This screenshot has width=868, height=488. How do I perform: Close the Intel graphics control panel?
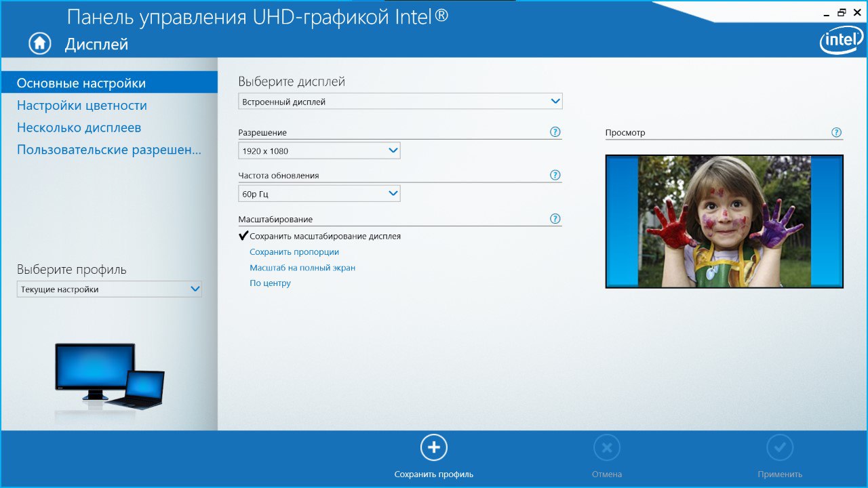pyautogui.click(x=856, y=12)
